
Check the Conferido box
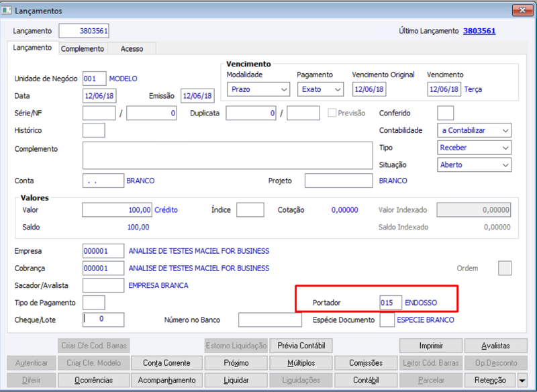click(x=446, y=113)
